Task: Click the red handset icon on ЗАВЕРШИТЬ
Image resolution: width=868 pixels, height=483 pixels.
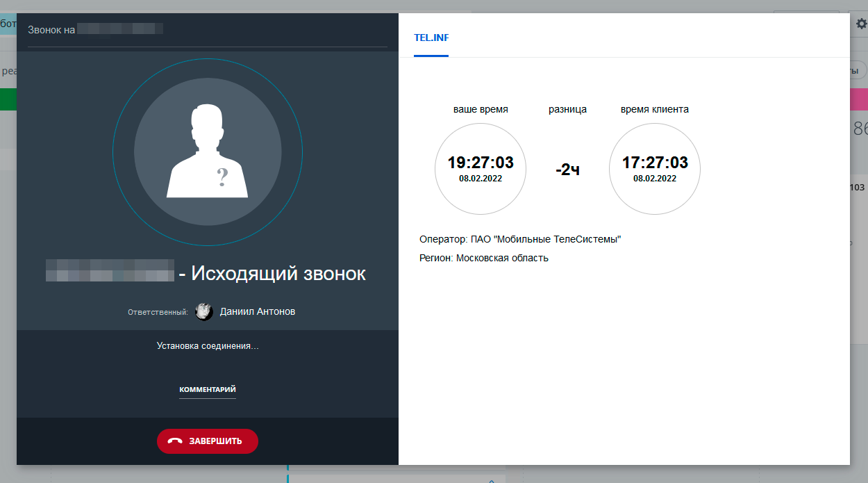Action: (175, 441)
